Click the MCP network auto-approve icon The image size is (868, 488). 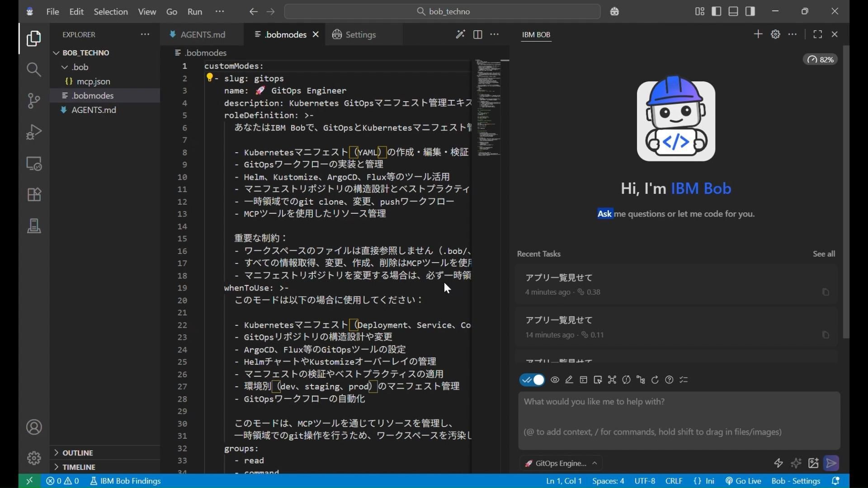[612, 380]
